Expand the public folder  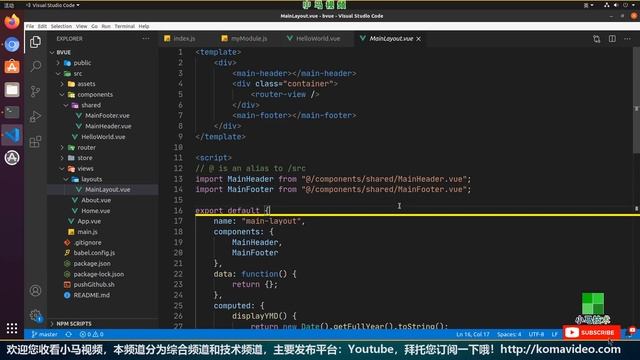(x=58, y=63)
